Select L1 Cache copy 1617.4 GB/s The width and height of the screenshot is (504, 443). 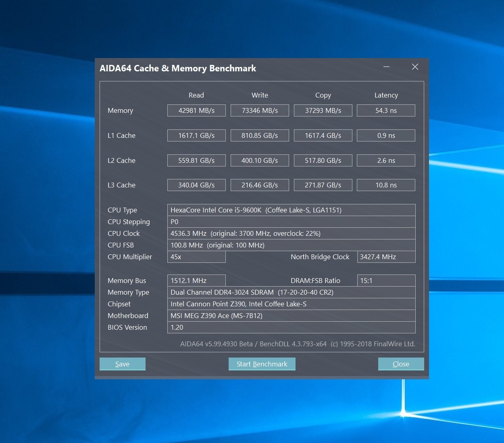323,135
